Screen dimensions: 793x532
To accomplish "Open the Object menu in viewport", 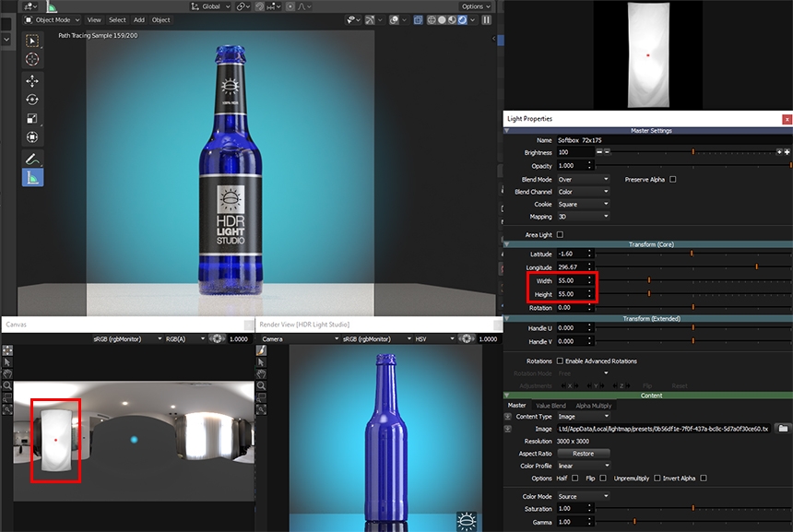I will click(160, 19).
